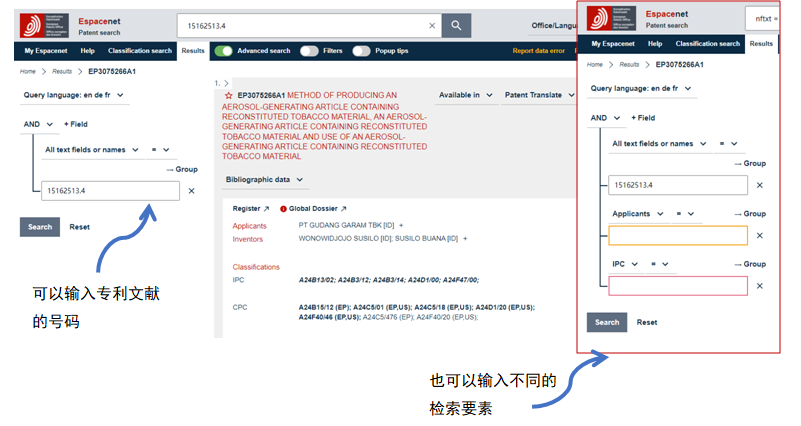
Task: Toggle the Popup tips switch
Action: point(361,51)
